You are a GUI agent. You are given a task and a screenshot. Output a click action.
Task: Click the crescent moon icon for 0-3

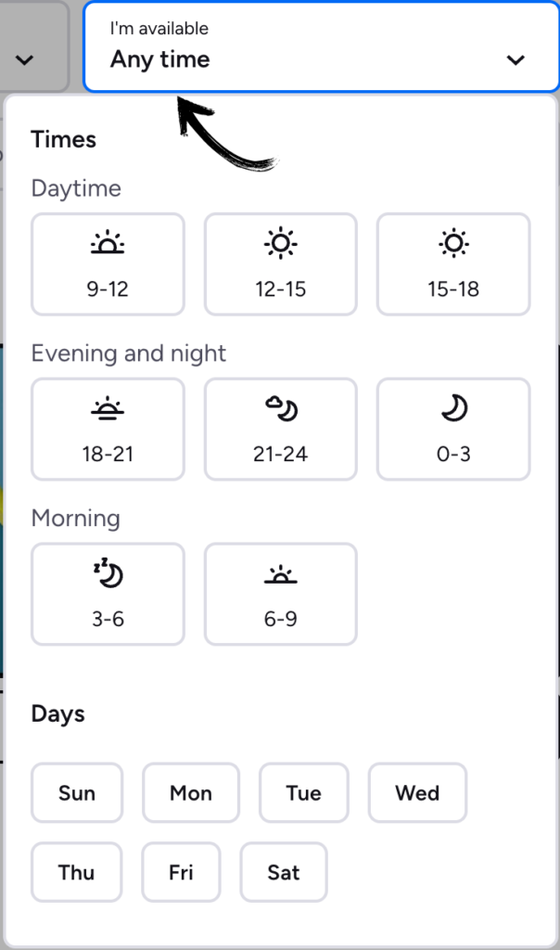pos(453,409)
